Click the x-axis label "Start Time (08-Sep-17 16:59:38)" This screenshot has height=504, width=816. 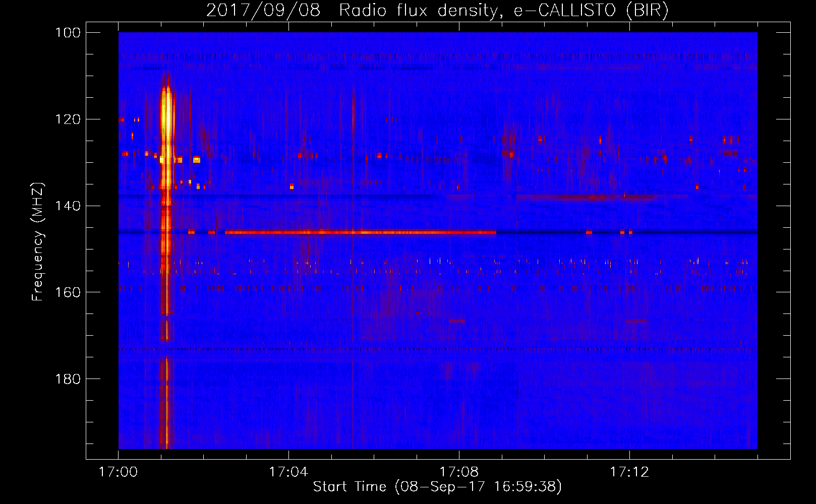pos(437,487)
